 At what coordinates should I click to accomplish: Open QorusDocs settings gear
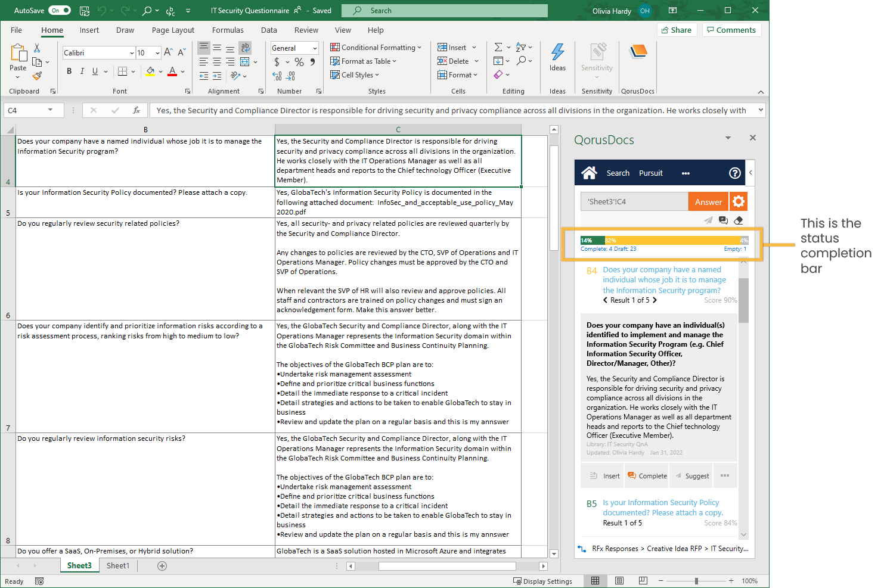click(738, 201)
